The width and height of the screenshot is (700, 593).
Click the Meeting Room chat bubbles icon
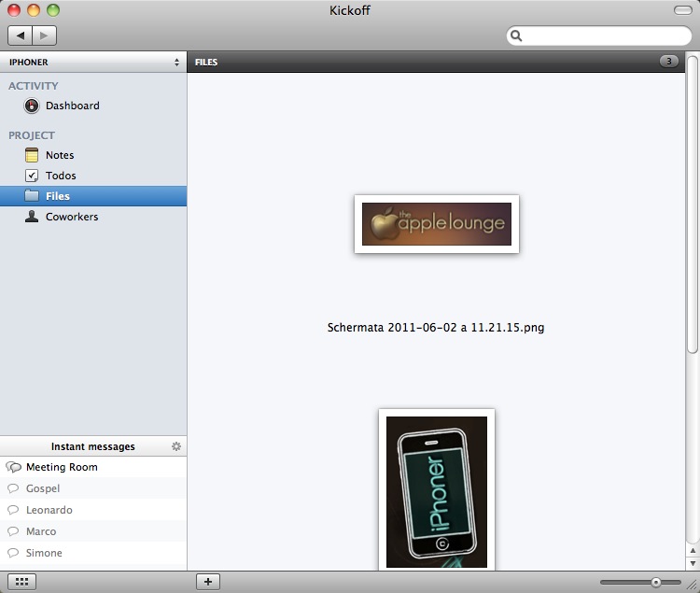[13, 467]
